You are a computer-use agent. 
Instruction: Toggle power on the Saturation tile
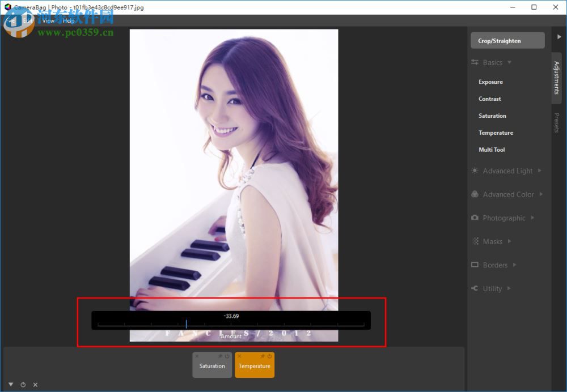pos(227,356)
